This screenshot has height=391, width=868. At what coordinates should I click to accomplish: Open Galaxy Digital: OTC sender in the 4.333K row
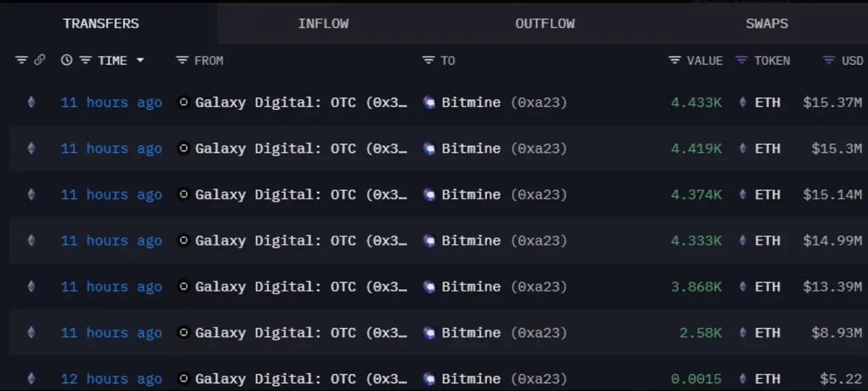click(302, 241)
